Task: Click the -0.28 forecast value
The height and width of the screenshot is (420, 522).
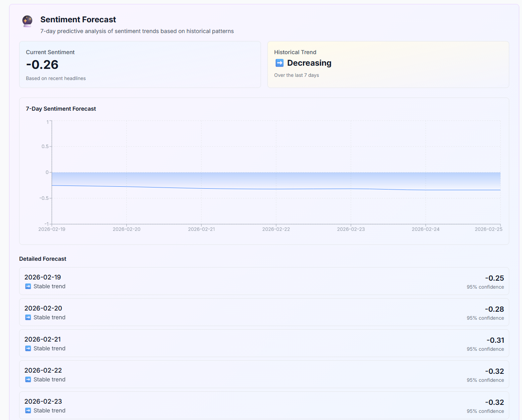Action: point(495,309)
